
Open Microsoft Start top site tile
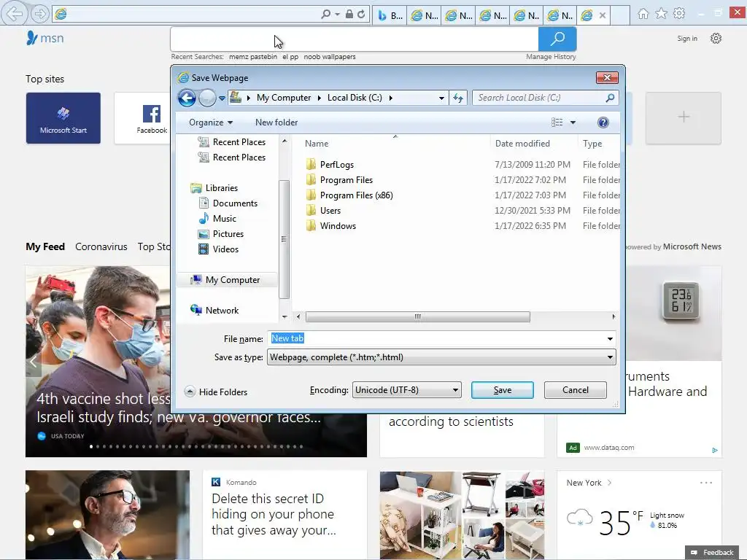pos(63,118)
